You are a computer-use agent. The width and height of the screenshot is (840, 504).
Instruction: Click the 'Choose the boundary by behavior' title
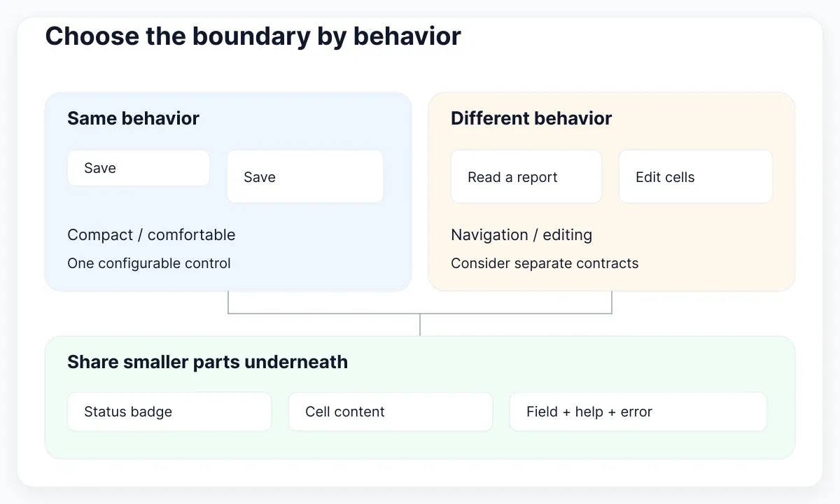click(253, 36)
